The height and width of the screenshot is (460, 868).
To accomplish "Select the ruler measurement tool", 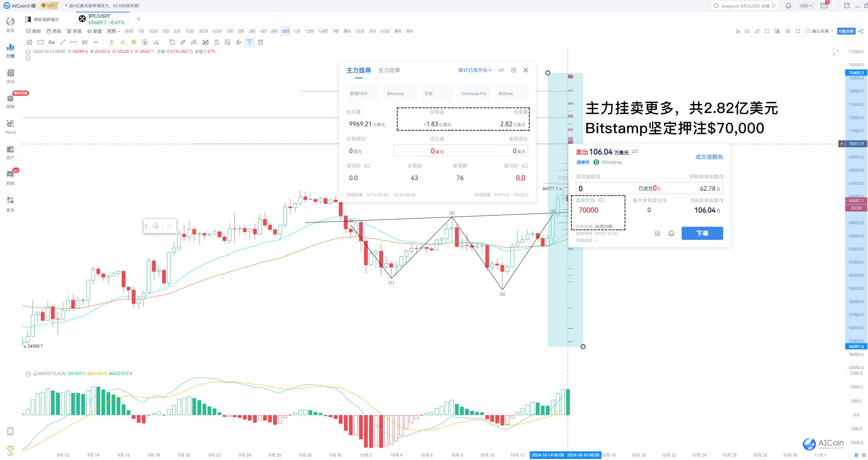I will pos(183,42).
